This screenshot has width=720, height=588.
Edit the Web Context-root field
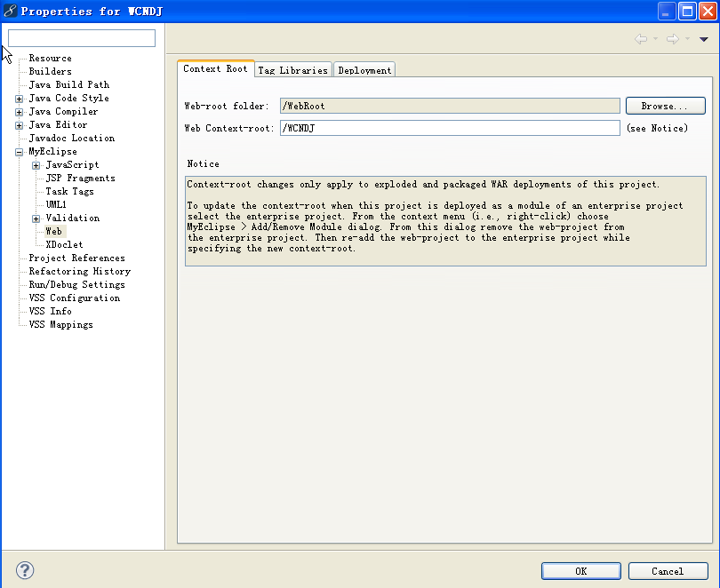tap(450, 128)
